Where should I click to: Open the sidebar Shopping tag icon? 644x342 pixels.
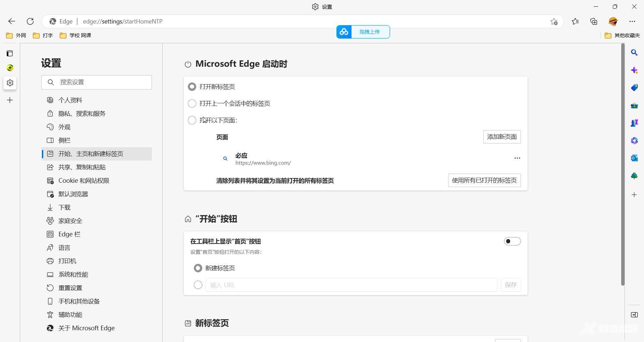point(634,88)
